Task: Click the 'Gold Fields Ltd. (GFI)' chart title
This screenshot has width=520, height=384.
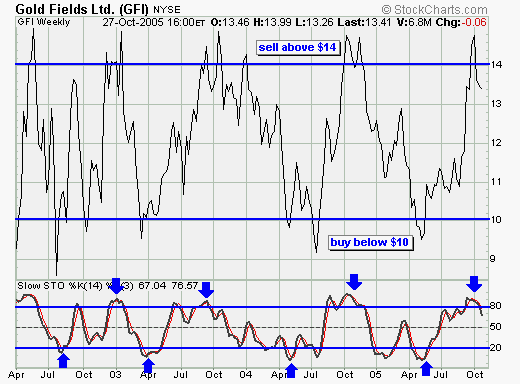Action: (x=82, y=9)
